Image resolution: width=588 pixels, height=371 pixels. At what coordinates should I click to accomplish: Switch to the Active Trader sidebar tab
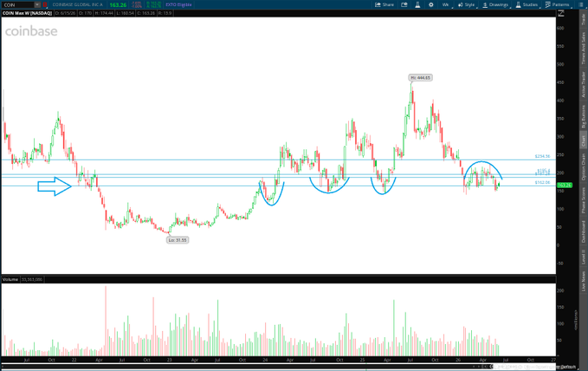[583, 84]
